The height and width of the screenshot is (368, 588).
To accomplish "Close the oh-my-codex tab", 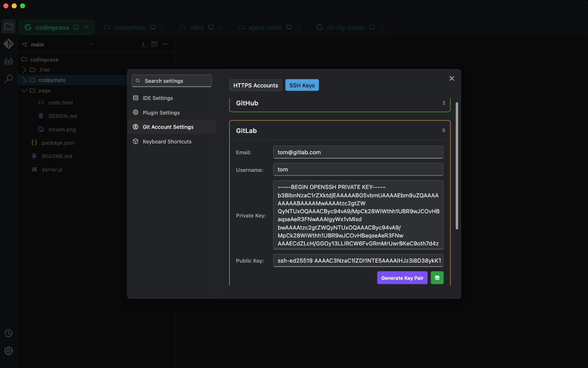I will pyautogui.click(x=382, y=27).
